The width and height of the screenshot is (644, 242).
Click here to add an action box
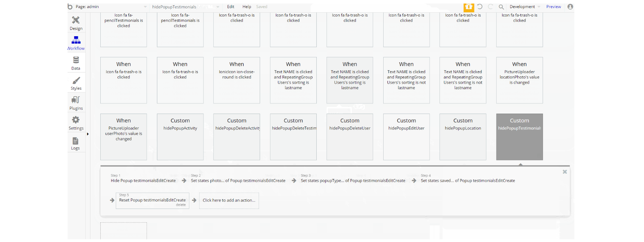(229, 200)
